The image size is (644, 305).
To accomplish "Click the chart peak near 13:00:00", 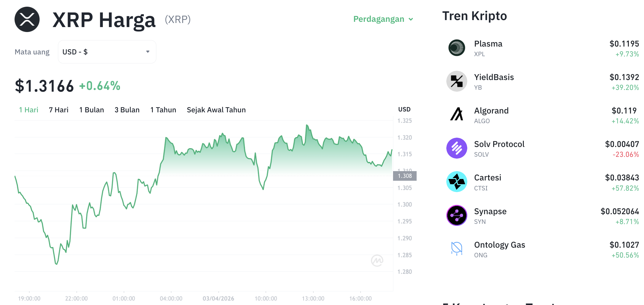I will (x=307, y=125).
